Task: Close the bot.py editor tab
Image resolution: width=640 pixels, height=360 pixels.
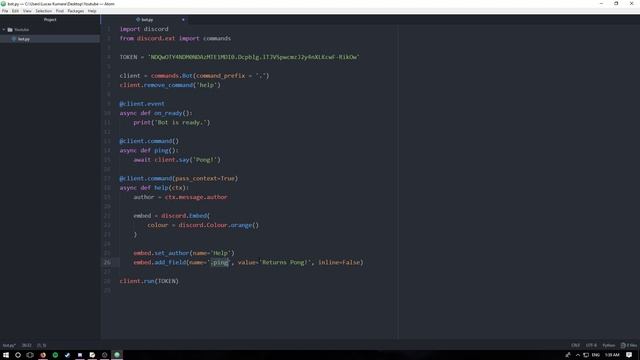Action: tap(183, 20)
